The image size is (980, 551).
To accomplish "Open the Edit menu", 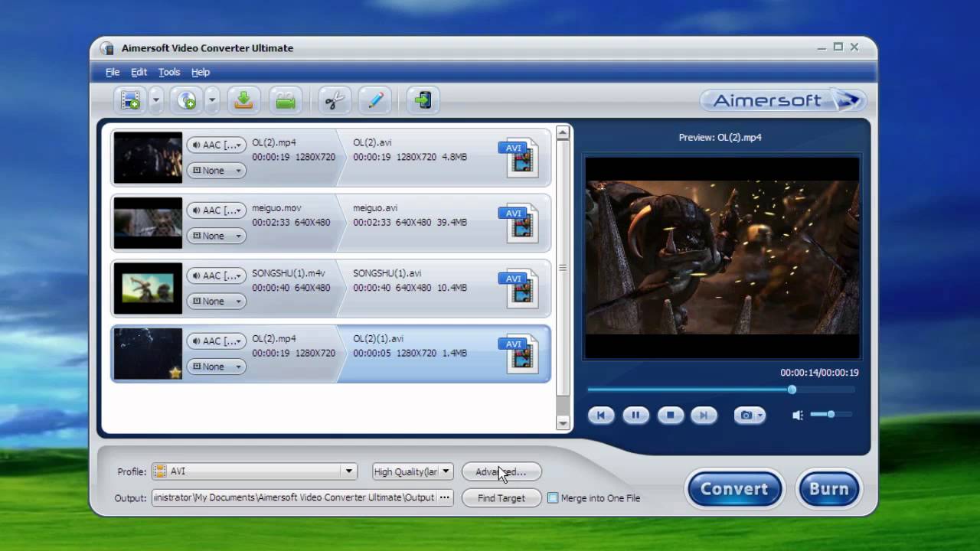I will 139,72.
